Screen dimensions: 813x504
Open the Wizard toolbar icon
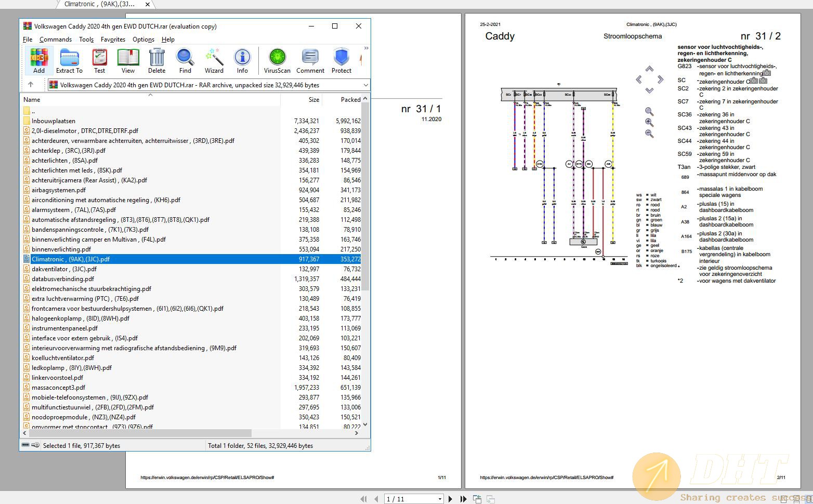click(214, 60)
